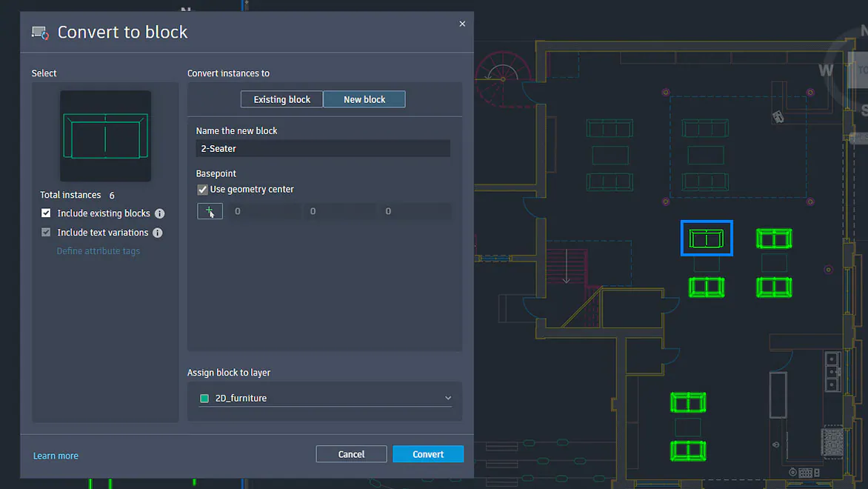Click info icon beside Include existing blocks
The height and width of the screenshot is (489, 868).
[x=159, y=213]
